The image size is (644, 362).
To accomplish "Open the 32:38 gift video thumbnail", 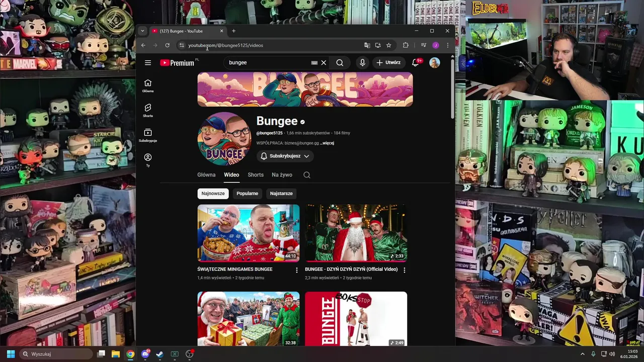I will point(249,319).
